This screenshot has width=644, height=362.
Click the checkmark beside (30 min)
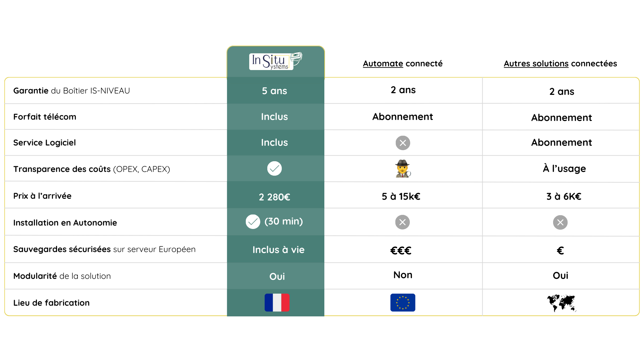coord(253,222)
